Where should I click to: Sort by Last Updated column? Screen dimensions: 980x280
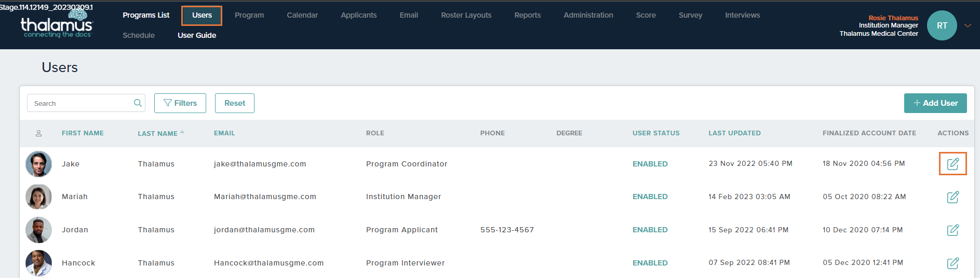(x=734, y=133)
